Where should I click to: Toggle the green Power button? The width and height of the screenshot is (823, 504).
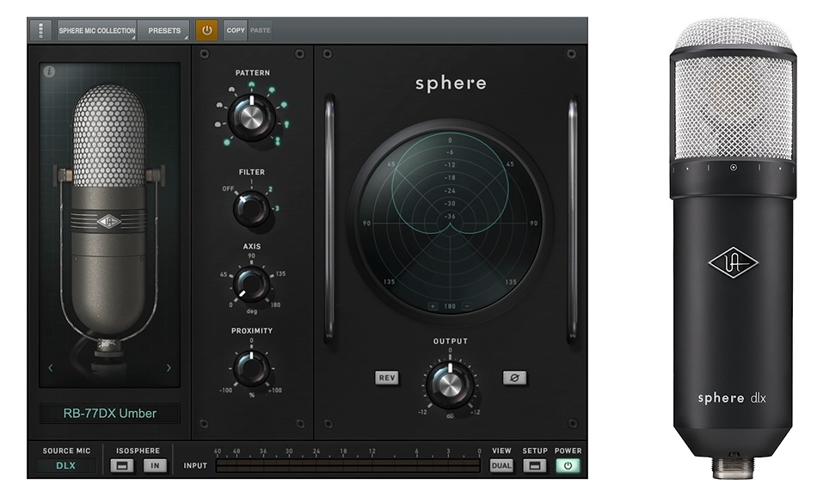pyautogui.click(x=568, y=465)
